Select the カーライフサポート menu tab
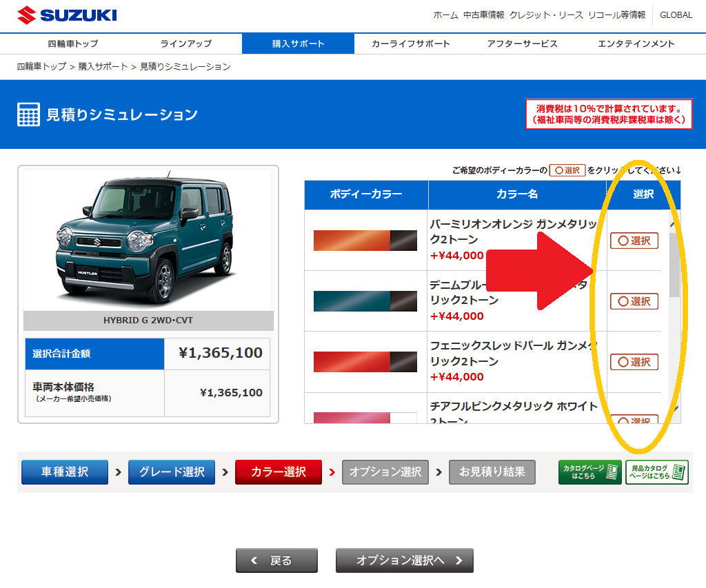This screenshot has height=588, width=706. coord(411,43)
